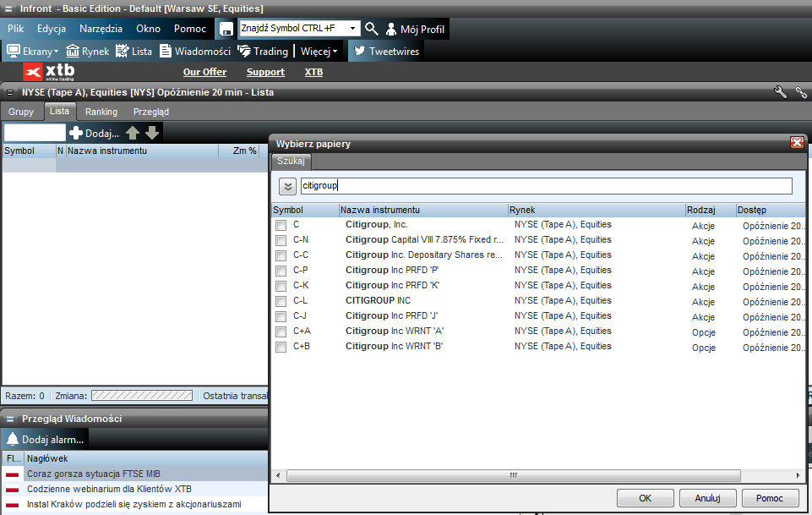Viewport: 812px width, 515px height.
Task: Switch to the Przegląd tab
Action: coord(151,112)
